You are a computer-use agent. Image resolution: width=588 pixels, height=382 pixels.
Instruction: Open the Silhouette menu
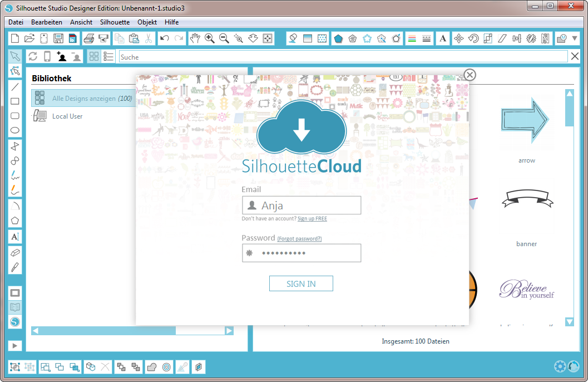115,22
